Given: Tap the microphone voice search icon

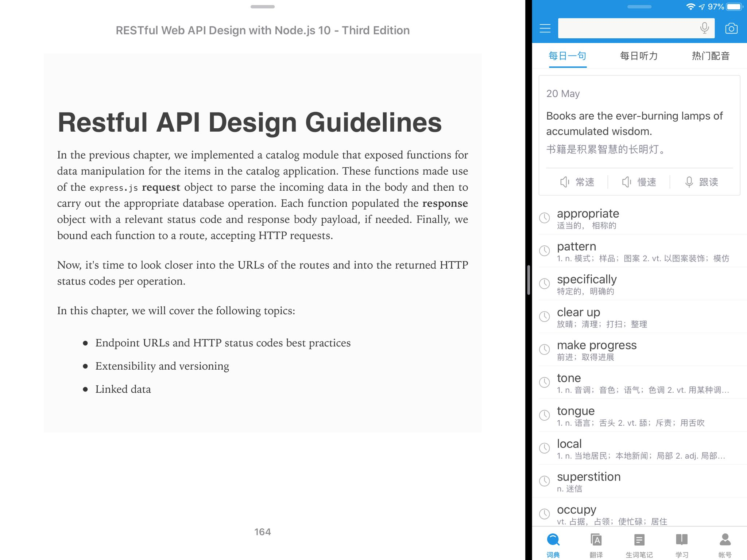Looking at the screenshot, I should pyautogui.click(x=704, y=28).
